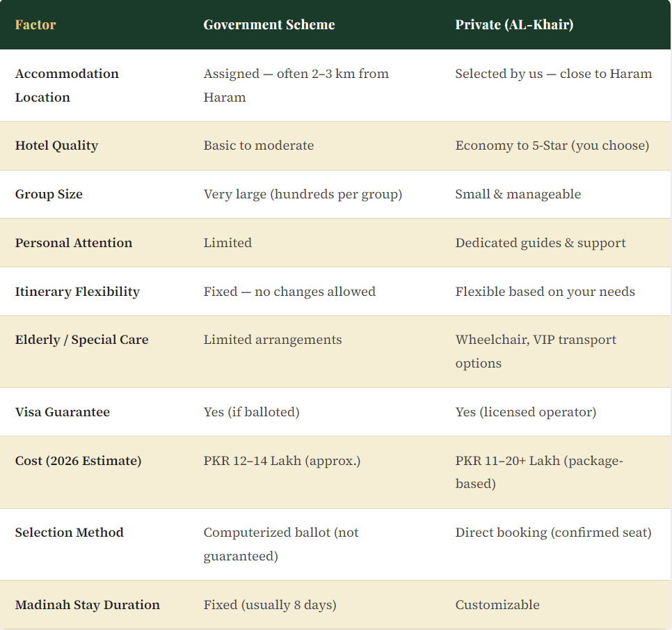Click 'Dedicated guides & support' cell

[x=541, y=243]
